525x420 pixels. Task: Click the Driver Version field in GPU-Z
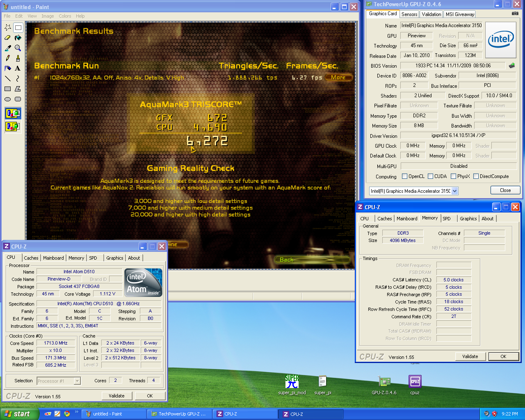tap(458, 135)
